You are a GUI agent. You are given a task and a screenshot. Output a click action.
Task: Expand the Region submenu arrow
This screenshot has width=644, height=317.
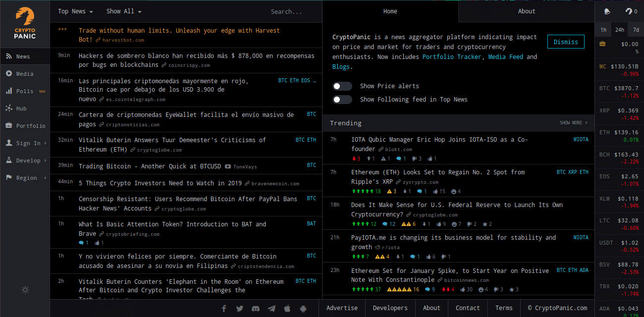[x=45, y=178]
